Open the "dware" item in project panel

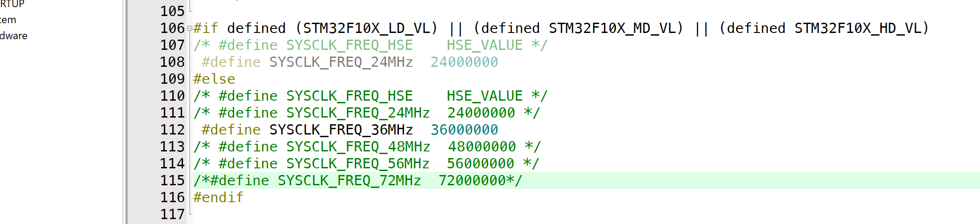(x=13, y=36)
